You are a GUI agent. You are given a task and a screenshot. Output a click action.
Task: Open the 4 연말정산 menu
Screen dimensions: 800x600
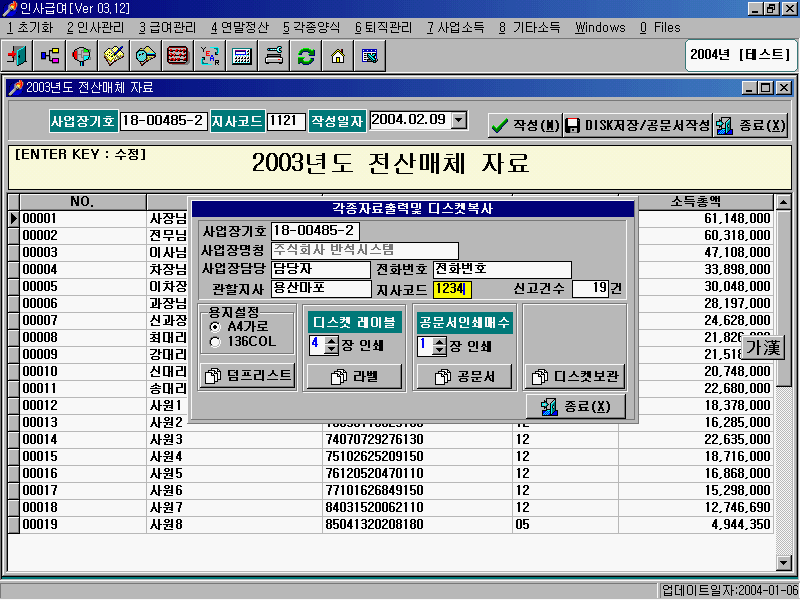[239, 27]
